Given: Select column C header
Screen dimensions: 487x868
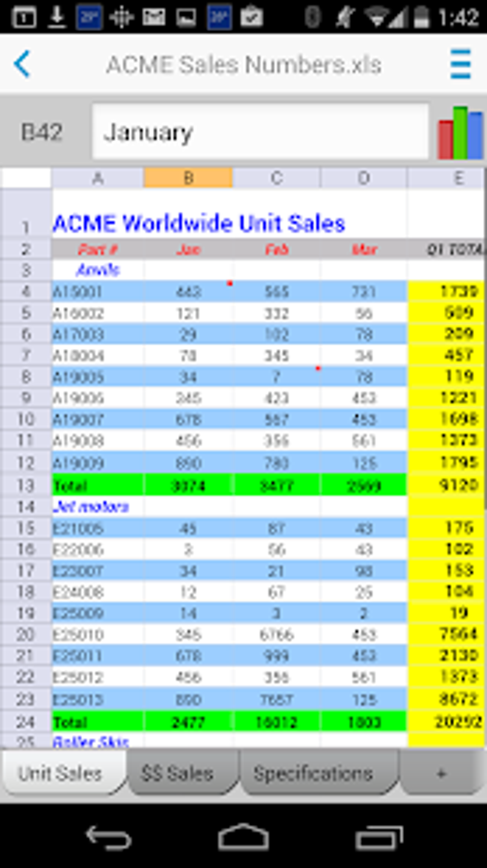Looking at the screenshot, I should click(277, 178).
